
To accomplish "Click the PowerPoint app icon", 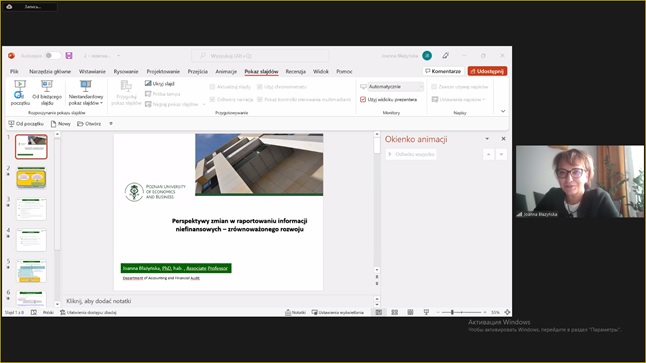I will pyautogui.click(x=11, y=56).
